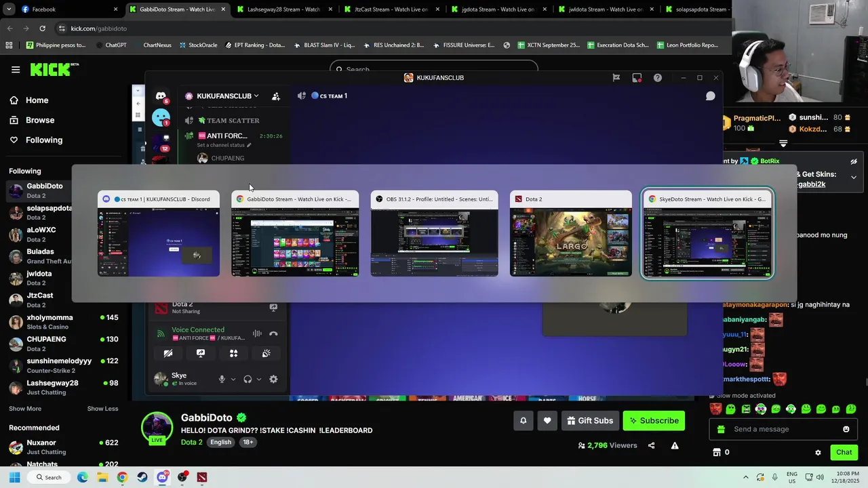868x488 pixels.
Task: Click Dota 2 stream screen icon in Discord
Action: (x=273, y=307)
